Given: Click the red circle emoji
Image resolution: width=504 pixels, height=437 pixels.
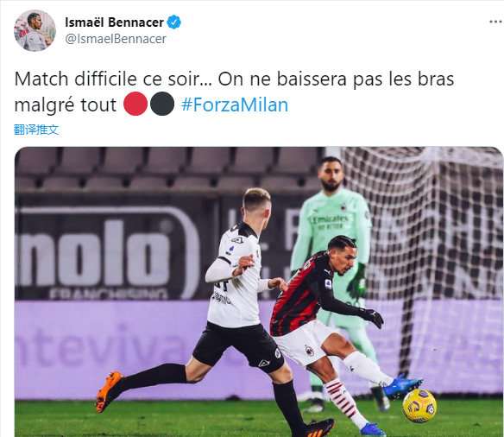Looking at the screenshot, I should point(135,104).
